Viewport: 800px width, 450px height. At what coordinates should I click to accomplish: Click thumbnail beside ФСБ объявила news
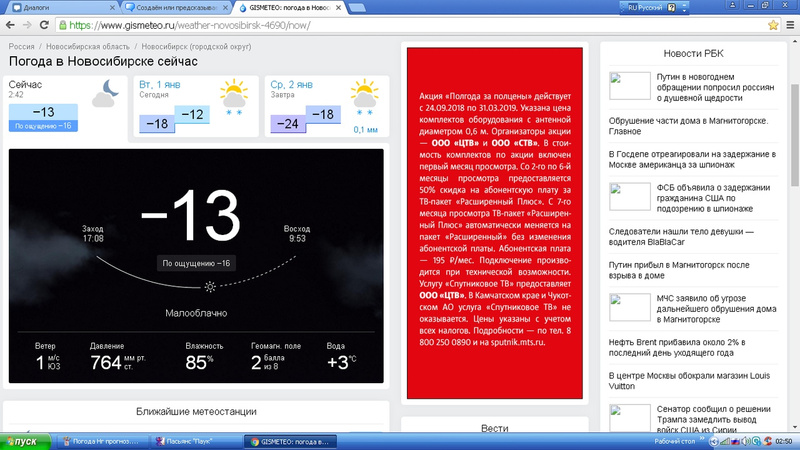pyautogui.click(x=630, y=196)
